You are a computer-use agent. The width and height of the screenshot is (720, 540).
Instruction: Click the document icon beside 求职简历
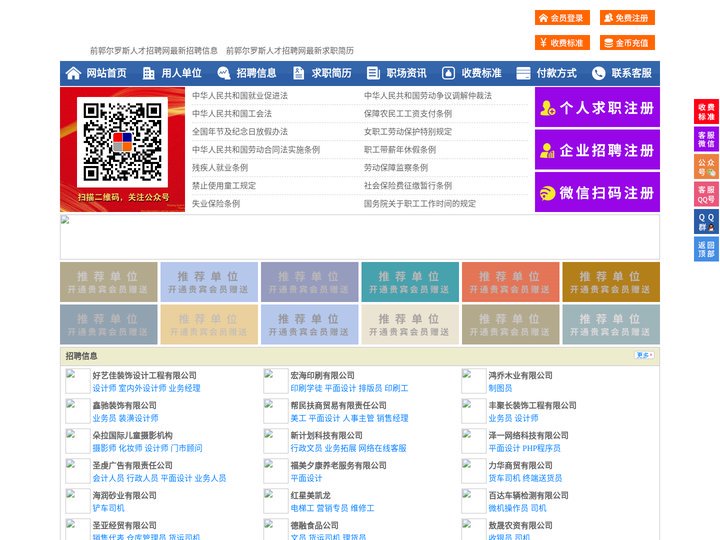click(x=298, y=73)
